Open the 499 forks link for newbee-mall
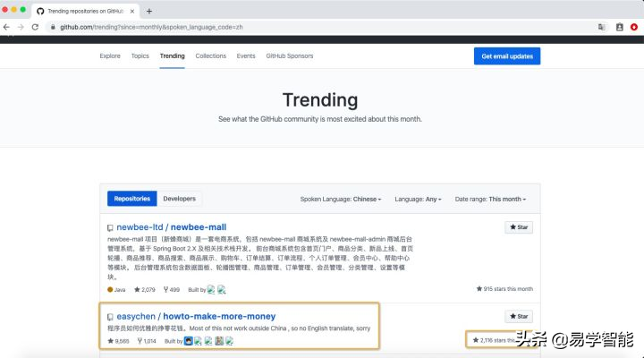Viewport: 644px width, 358px height. click(x=171, y=290)
